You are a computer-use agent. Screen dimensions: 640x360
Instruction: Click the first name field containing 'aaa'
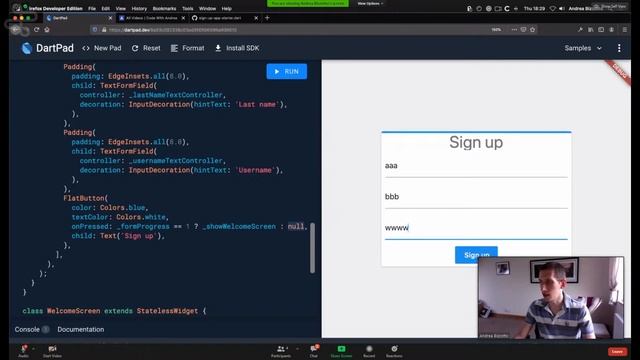pyautogui.click(x=476, y=166)
